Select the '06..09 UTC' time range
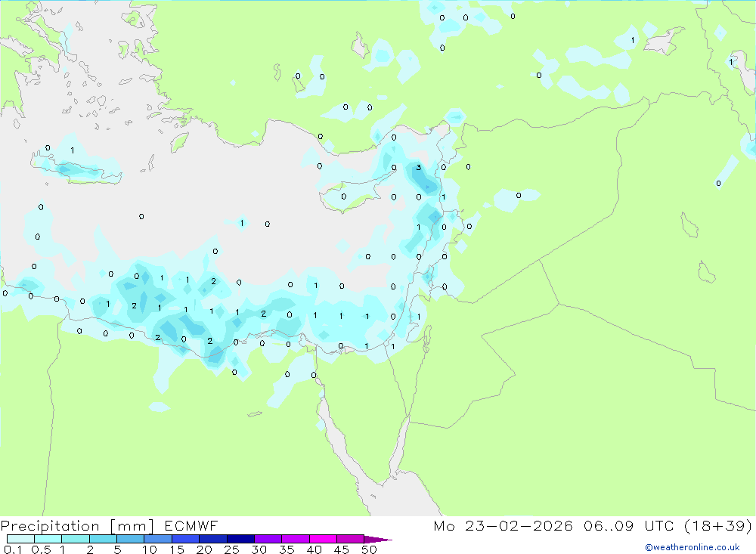 (628, 525)
